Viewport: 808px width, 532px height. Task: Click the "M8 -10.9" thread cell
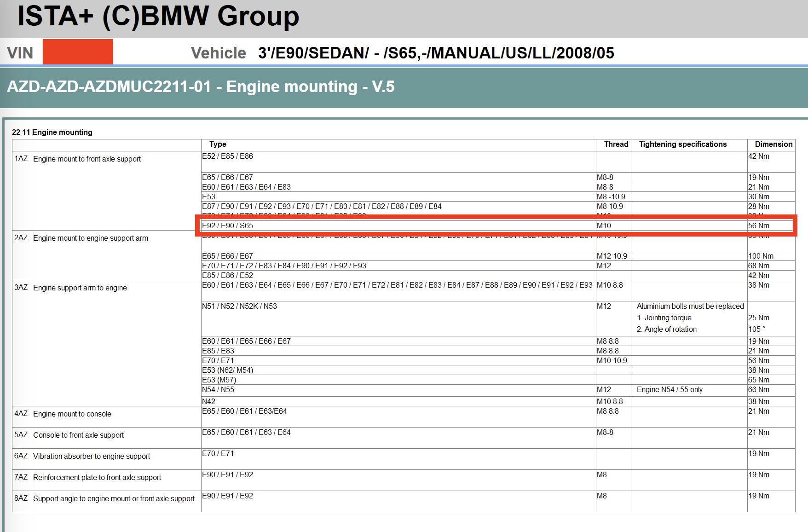pos(611,197)
